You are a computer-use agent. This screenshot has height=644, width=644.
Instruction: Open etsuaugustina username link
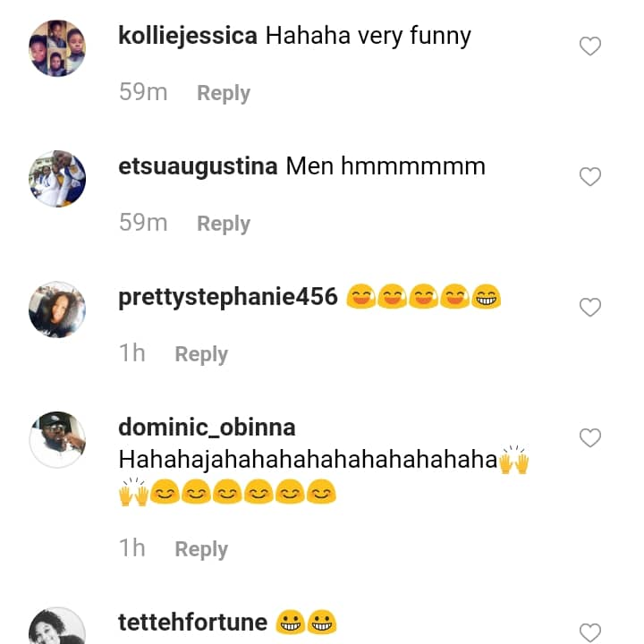pos(198,166)
